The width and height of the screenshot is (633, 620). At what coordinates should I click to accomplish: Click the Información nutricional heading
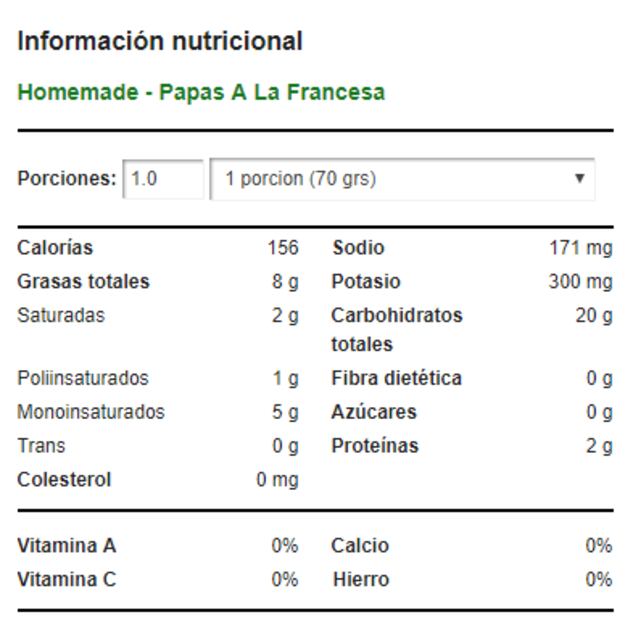(160, 41)
